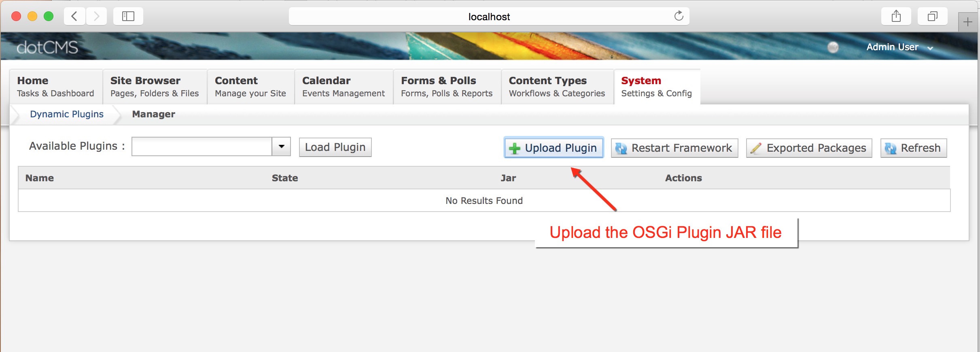Open a new tab with plus icon
Image resolution: width=980 pixels, height=352 pixels.
(x=967, y=22)
